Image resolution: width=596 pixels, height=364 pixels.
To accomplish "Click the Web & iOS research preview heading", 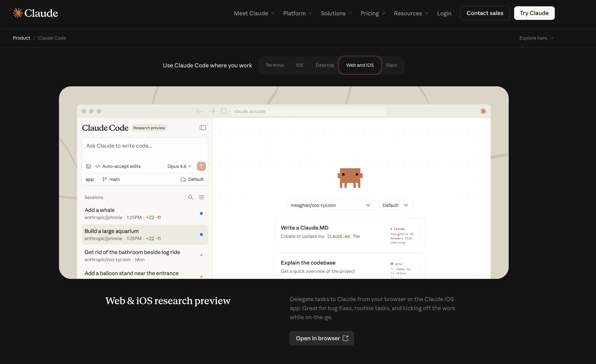I will [x=168, y=301].
